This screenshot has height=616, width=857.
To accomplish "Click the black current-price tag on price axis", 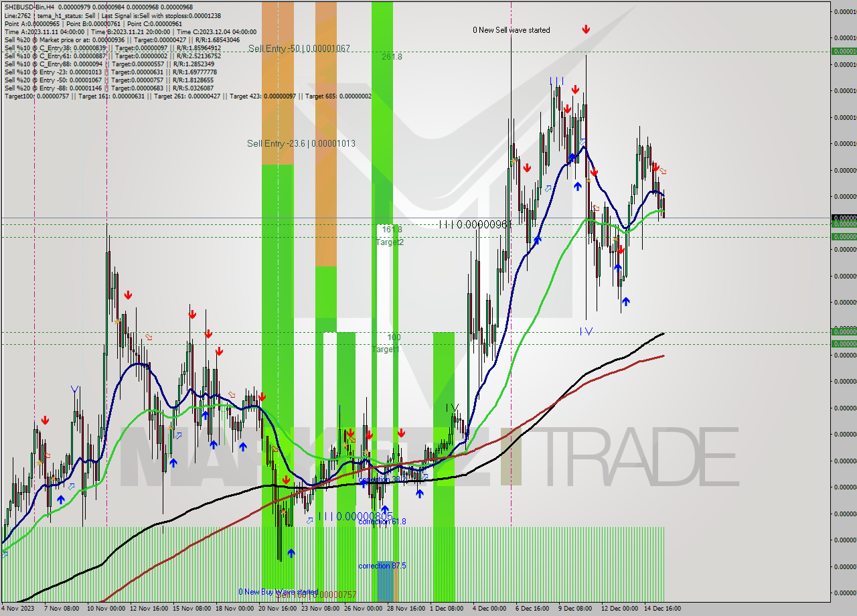I will coord(844,218).
